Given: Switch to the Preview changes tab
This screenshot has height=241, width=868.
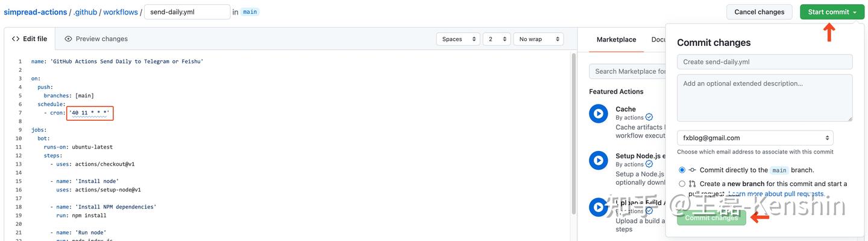Looking at the screenshot, I should point(96,39).
